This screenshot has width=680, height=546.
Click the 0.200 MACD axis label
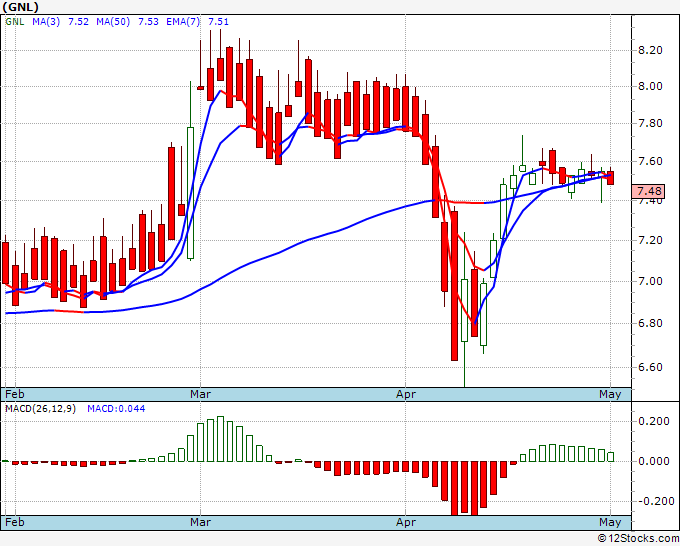click(x=654, y=421)
